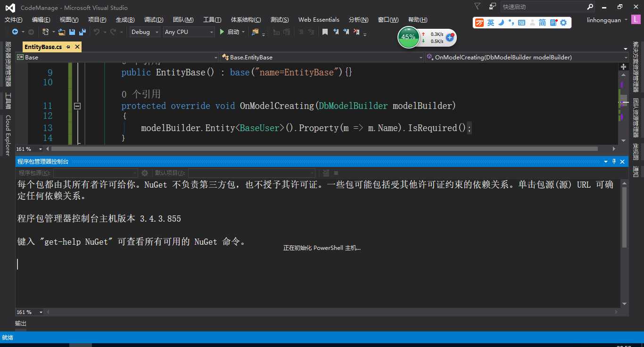Open the linhongquan account dropdown

[607, 20]
